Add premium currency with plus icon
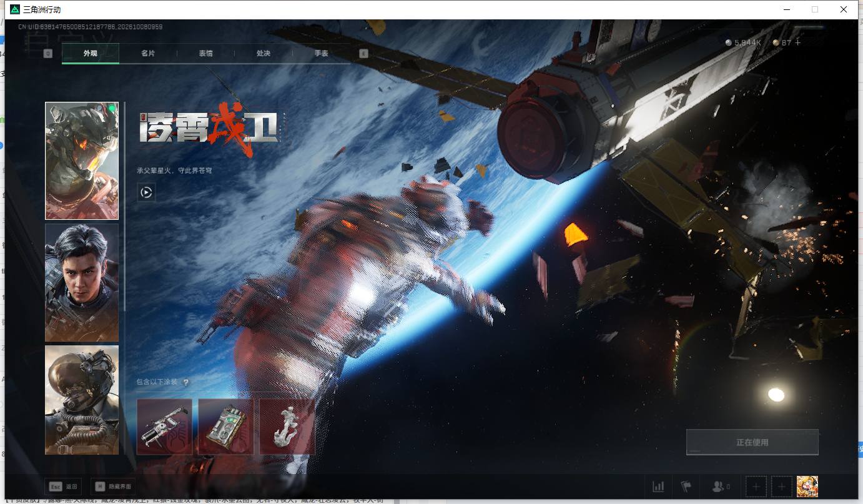The width and height of the screenshot is (863, 504). (x=797, y=42)
